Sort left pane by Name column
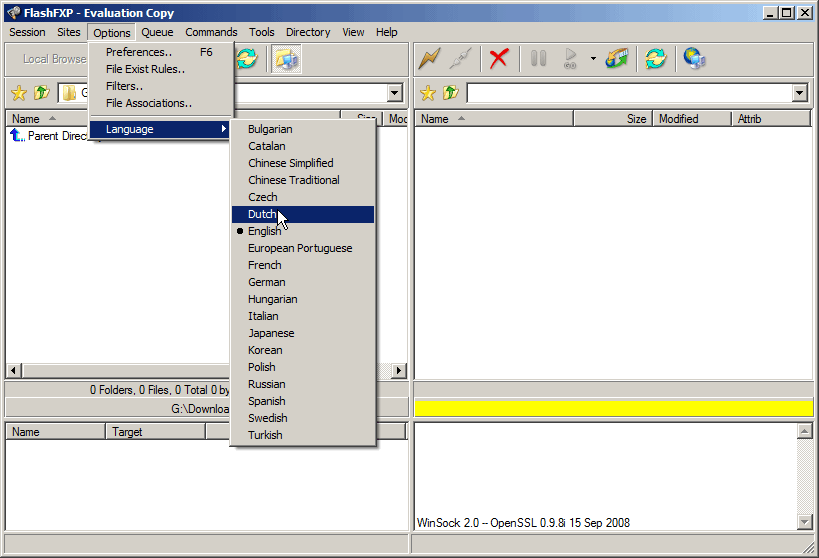This screenshot has height=558, width=819. click(48, 119)
